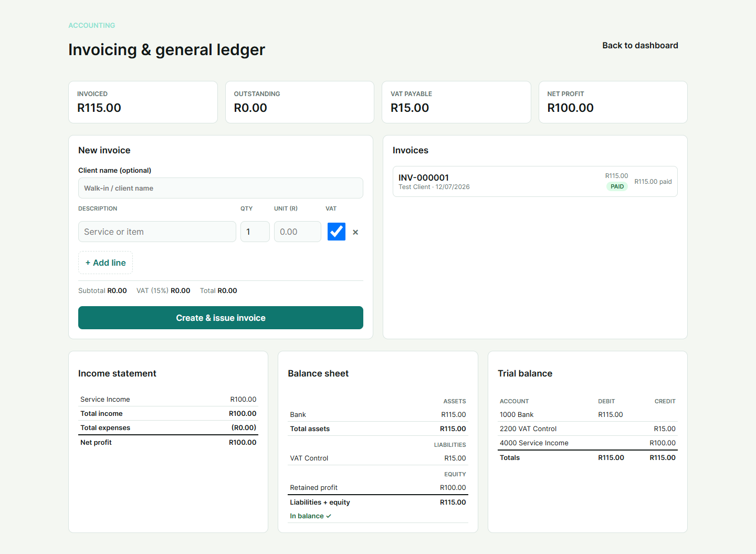Image resolution: width=756 pixels, height=554 pixels.
Task: Toggle the VAT checkbox on the invoice line
Action: pyautogui.click(x=337, y=232)
